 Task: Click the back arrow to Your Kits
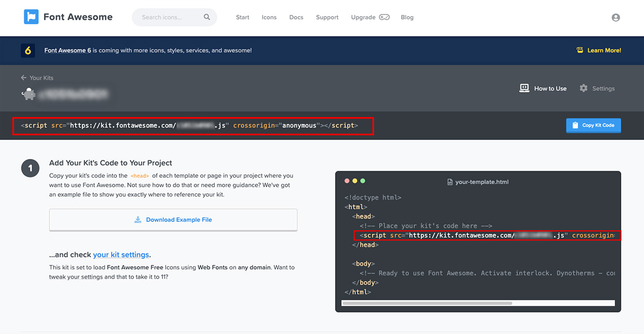click(x=24, y=78)
